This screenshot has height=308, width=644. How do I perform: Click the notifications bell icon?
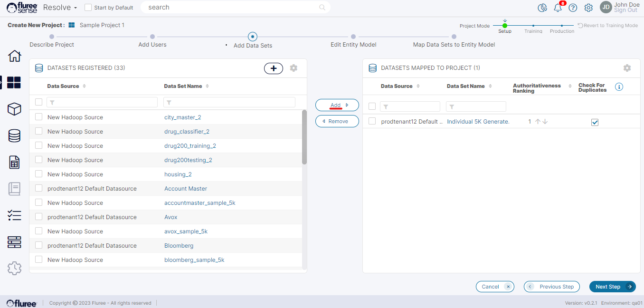click(x=558, y=8)
